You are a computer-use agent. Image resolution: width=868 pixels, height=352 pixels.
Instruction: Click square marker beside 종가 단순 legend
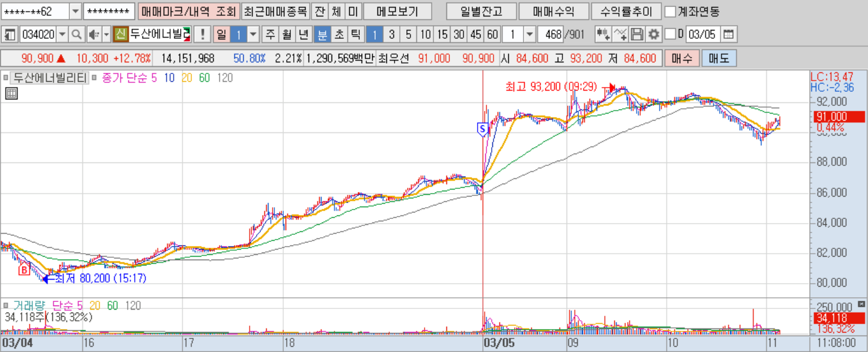pyautogui.click(x=94, y=78)
